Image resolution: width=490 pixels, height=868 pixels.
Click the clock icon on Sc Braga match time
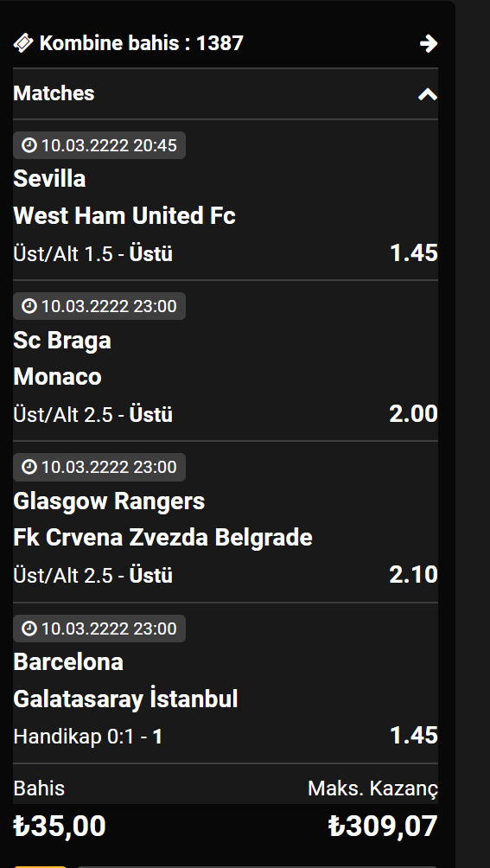click(29, 306)
